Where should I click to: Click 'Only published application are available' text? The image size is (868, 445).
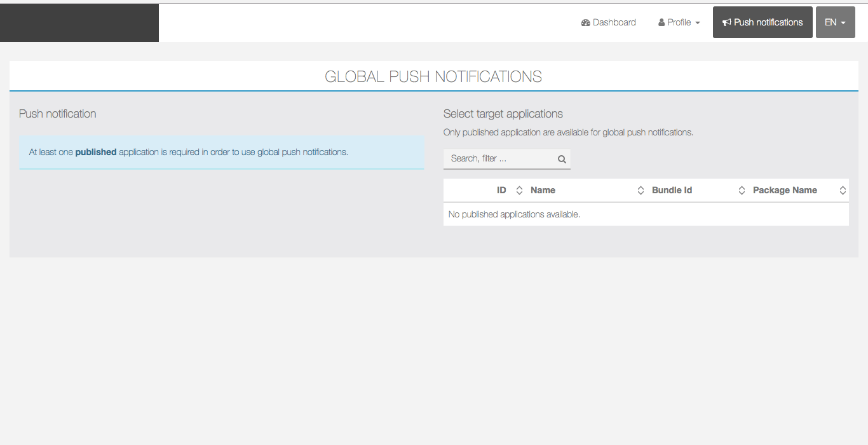pyautogui.click(x=568, y=133)
